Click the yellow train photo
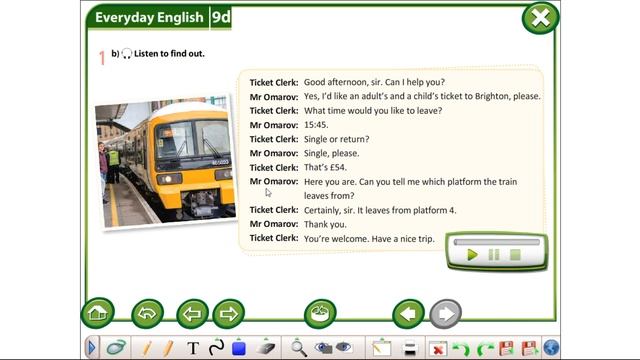 pos(166,162)
